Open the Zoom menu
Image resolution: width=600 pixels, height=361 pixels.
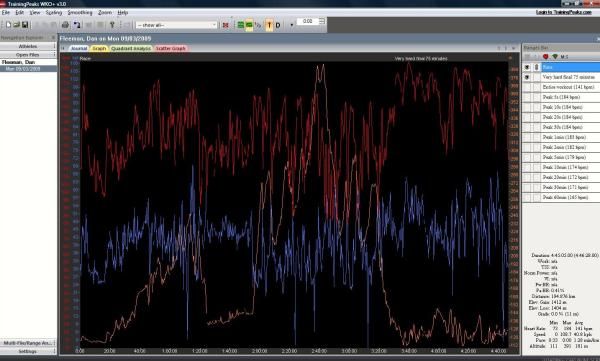105,13
